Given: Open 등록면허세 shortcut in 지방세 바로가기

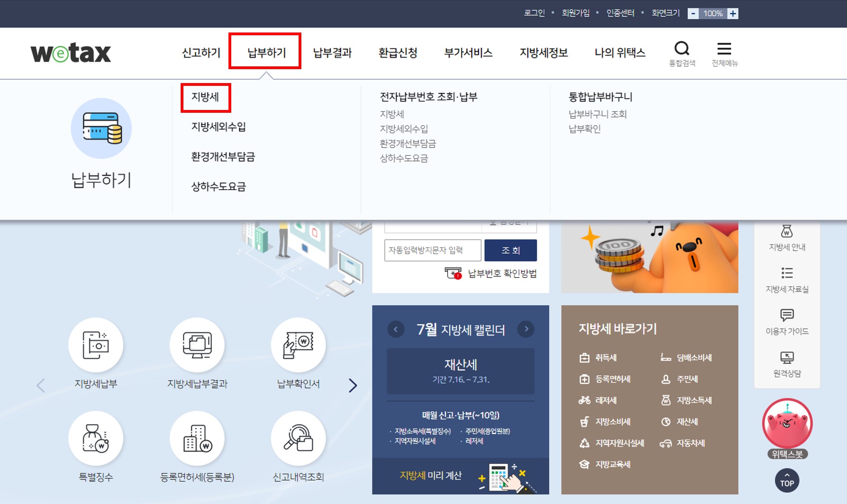Looking at the screenshot, I should [x=605, y=379].
